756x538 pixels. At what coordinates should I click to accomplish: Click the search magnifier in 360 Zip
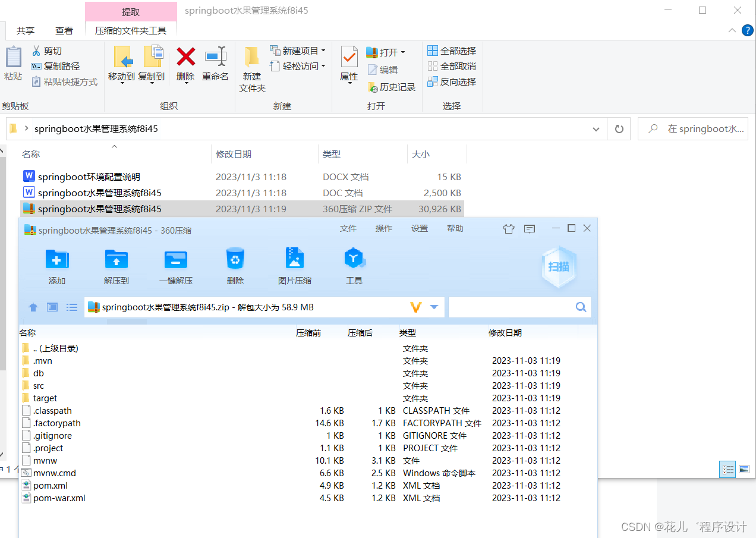tap(581, 307)
